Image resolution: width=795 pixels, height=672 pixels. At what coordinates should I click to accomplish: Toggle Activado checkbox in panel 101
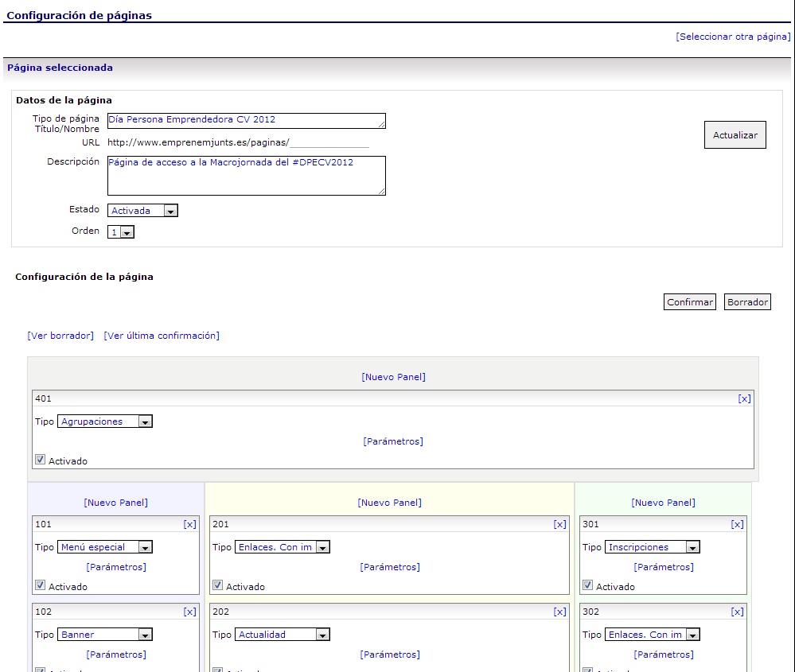point(41,585)
